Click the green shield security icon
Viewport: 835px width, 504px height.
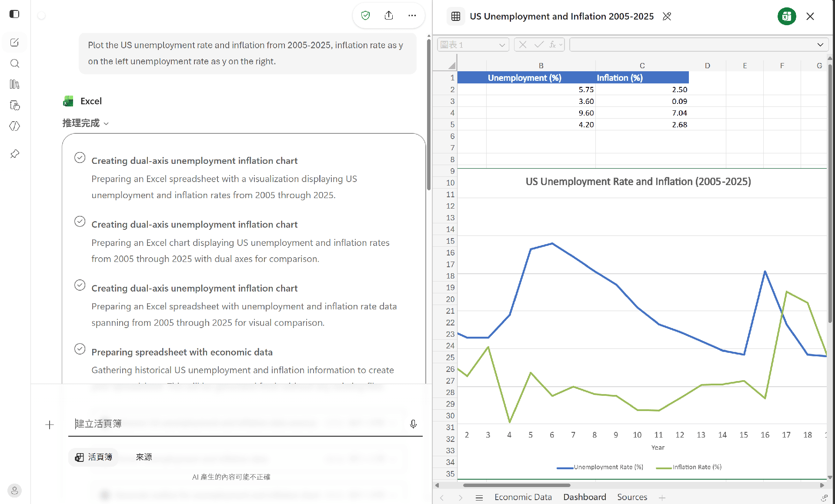[365, 16]
